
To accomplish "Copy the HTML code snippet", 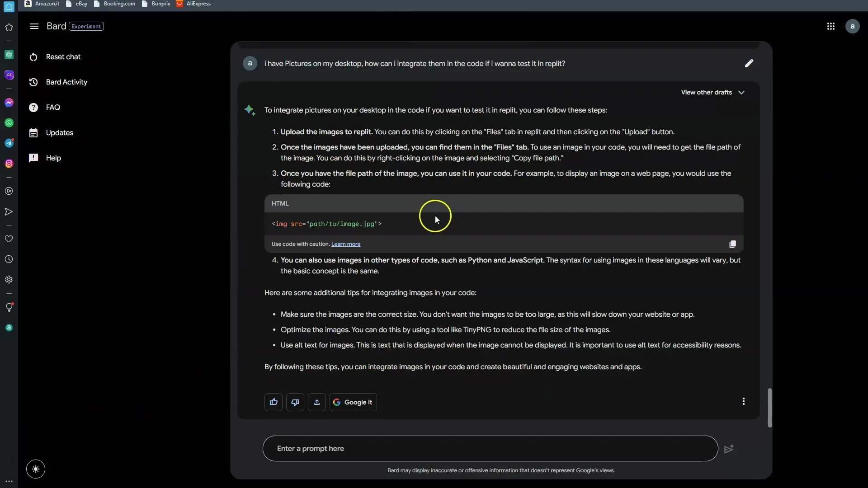I will pos(732,244).
